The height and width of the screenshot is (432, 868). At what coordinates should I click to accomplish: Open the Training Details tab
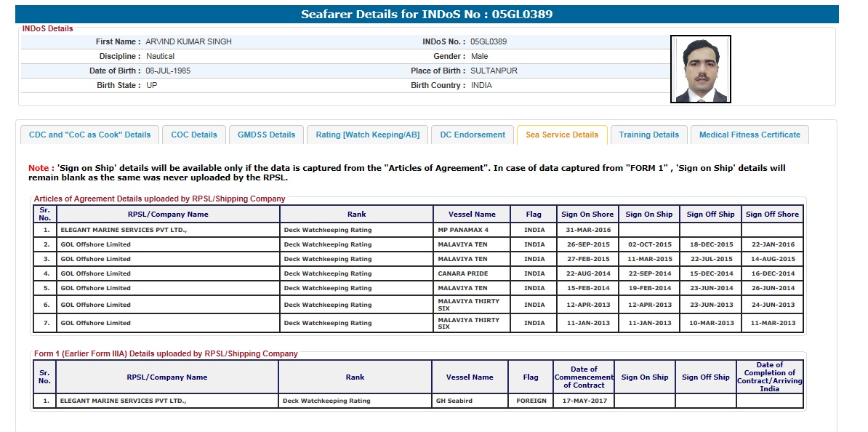pyautogui.click(x=648, y=135)
